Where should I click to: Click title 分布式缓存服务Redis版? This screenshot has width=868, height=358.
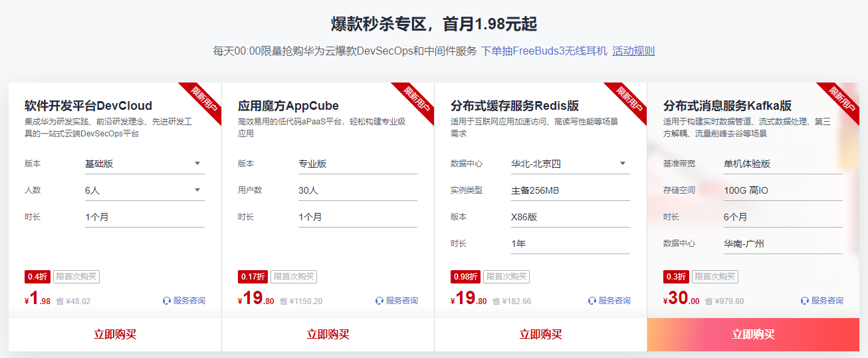514,106
